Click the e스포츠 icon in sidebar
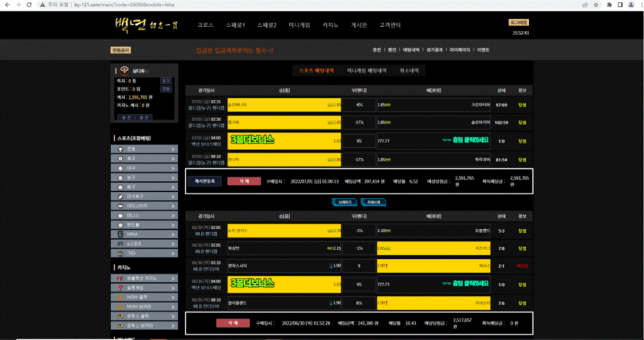This screenshot has width=644, height=340. pyautogui.click(x=120, y=242)
